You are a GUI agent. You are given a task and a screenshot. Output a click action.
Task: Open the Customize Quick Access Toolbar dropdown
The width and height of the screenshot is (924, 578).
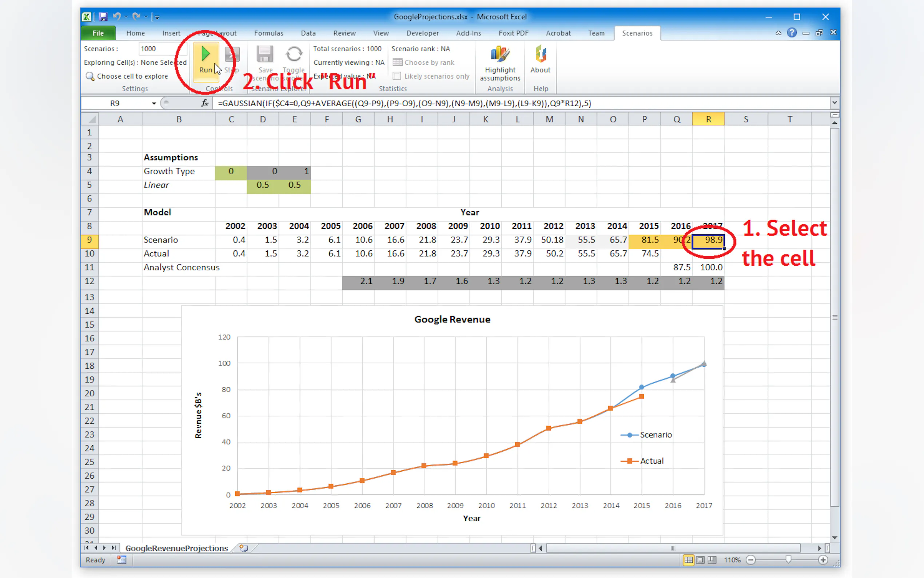pyautogui.click(x=157, y=17)
